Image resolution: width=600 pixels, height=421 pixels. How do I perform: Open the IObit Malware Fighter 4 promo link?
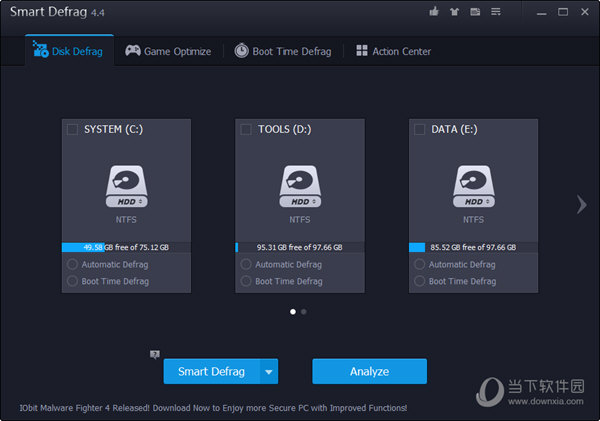coord(213,408)
